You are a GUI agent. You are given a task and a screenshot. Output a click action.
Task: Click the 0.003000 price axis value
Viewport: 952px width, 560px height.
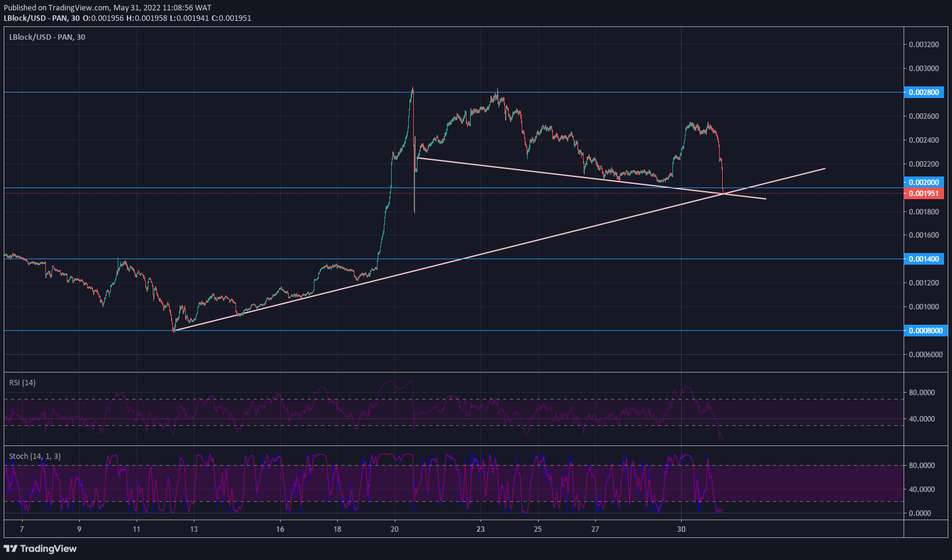click(924, 69)
